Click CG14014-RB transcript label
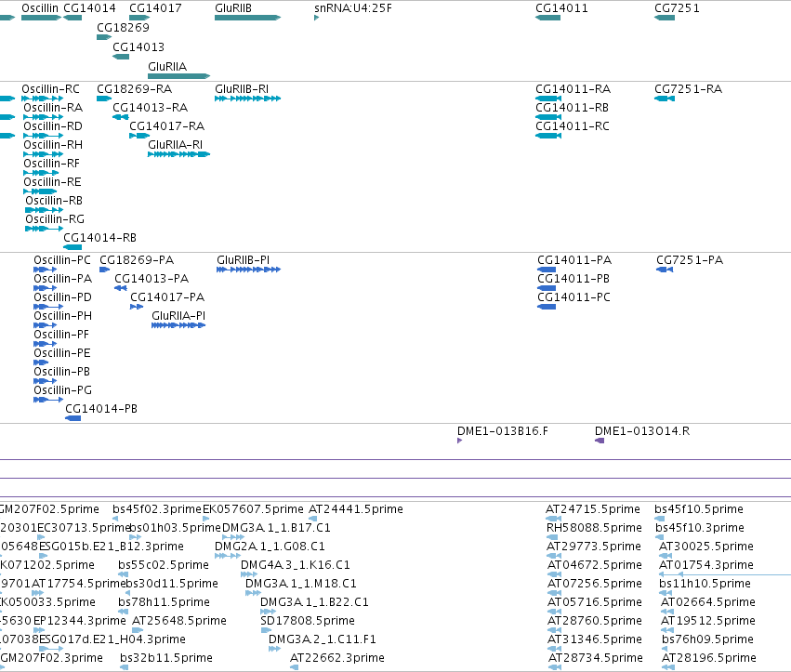Viewport: 791px width, 672px height. (99, 238)
